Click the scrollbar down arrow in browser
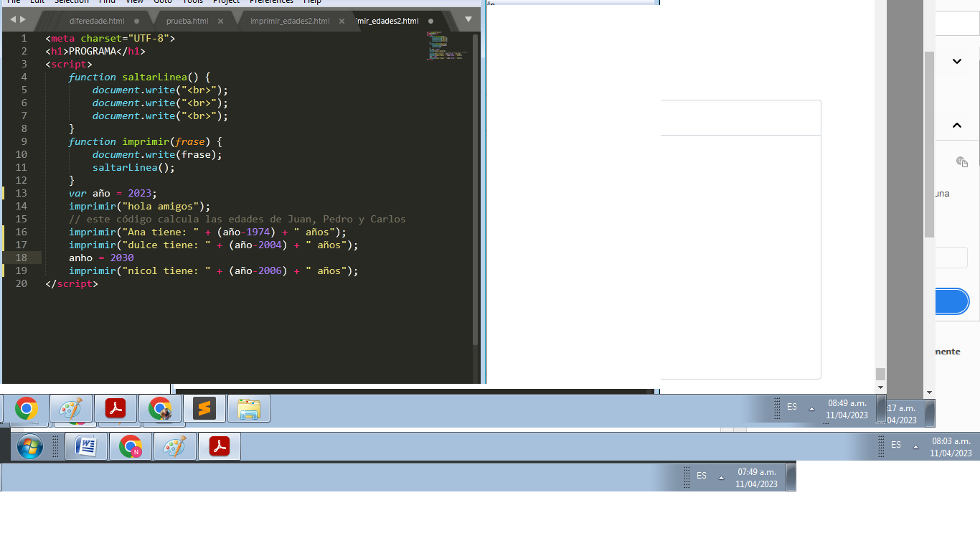The height and width of the screenshot is (551, 980). click(930, 392)
